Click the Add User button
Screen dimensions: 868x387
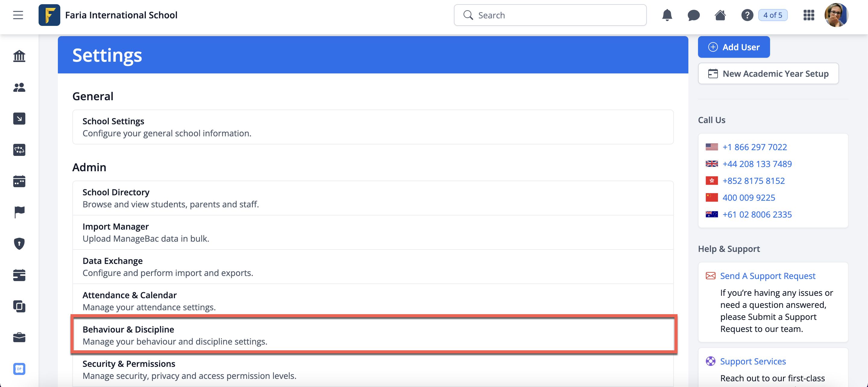[x=734, y=47]
